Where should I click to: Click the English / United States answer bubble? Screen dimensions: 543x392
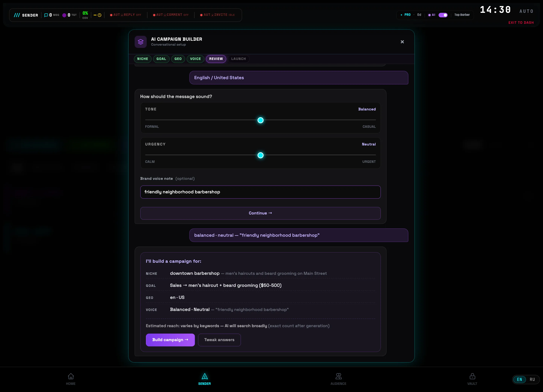(x=298, y=77)
